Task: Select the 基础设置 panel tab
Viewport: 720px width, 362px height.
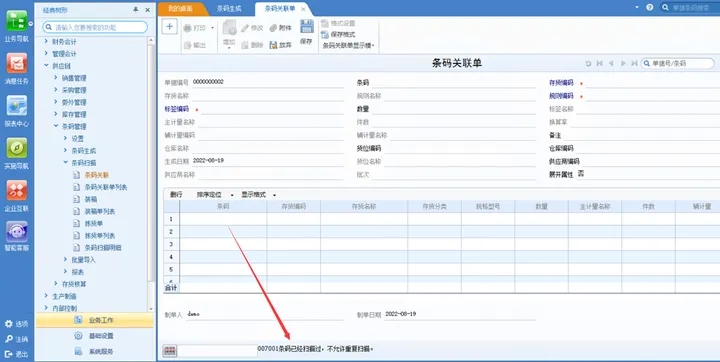Action: click(95, 336)
